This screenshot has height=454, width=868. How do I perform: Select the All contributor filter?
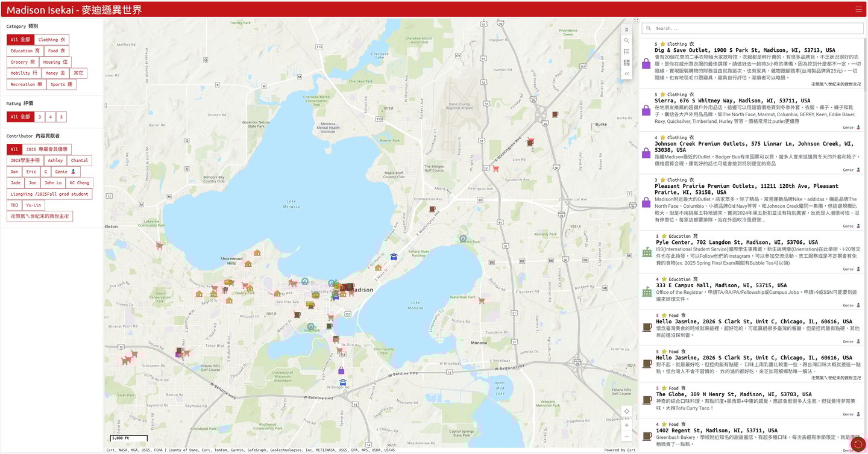pyautogui.click(x=14, y=149)
